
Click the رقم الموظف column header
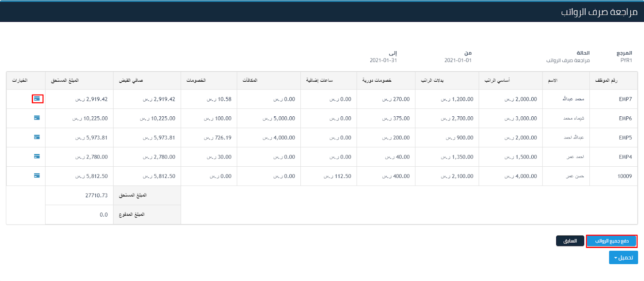click(606, 81)
